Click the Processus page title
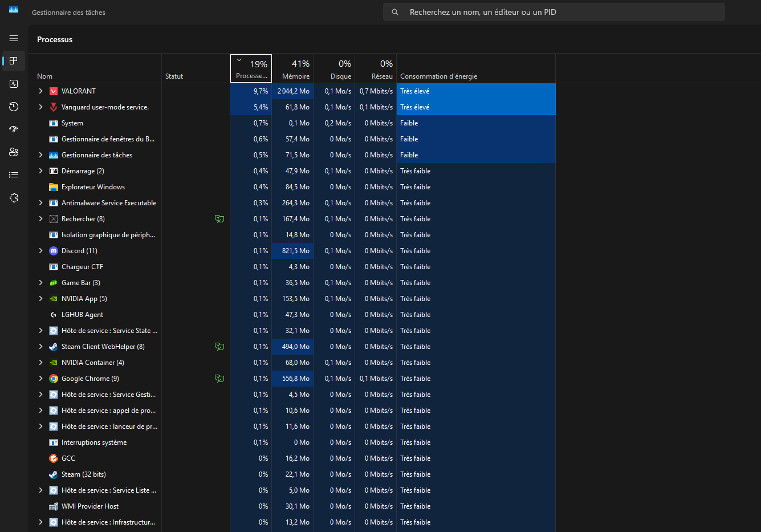 [x=55, y=39]
